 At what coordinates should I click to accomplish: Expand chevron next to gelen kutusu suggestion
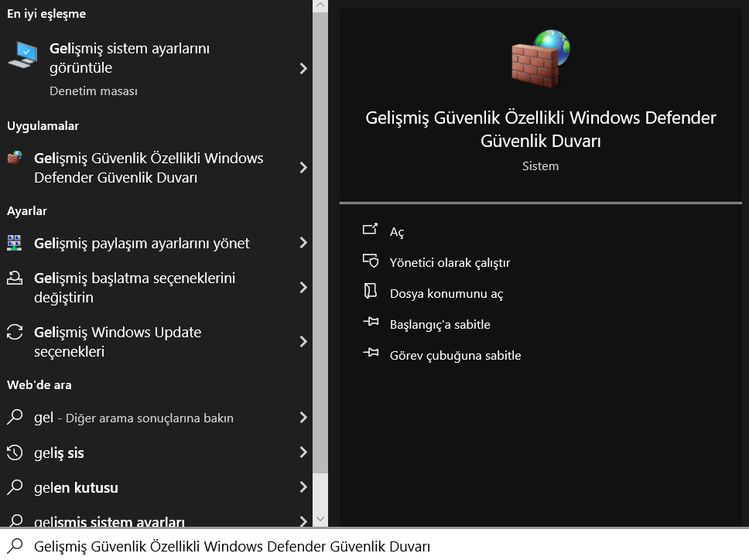tap(303, 487)
